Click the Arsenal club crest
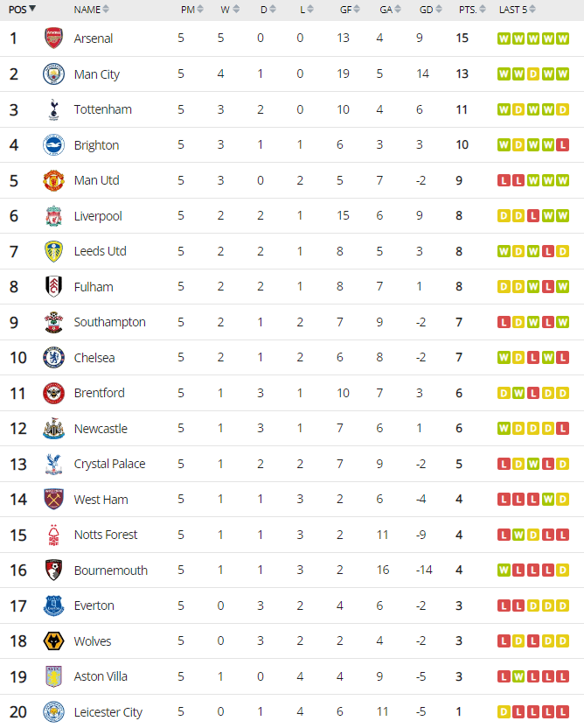This screenshot has width=584, height=728. pyautogui.click(x=53, y=38)
